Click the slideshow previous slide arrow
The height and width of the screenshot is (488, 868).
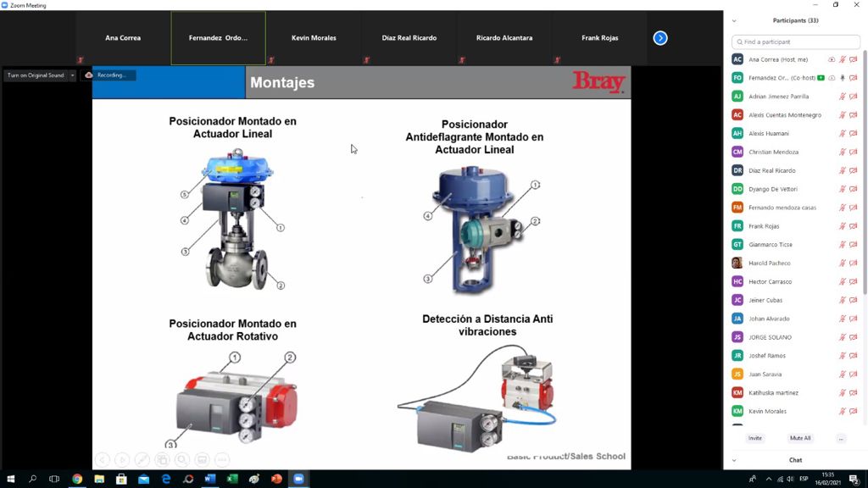[102, 459]
